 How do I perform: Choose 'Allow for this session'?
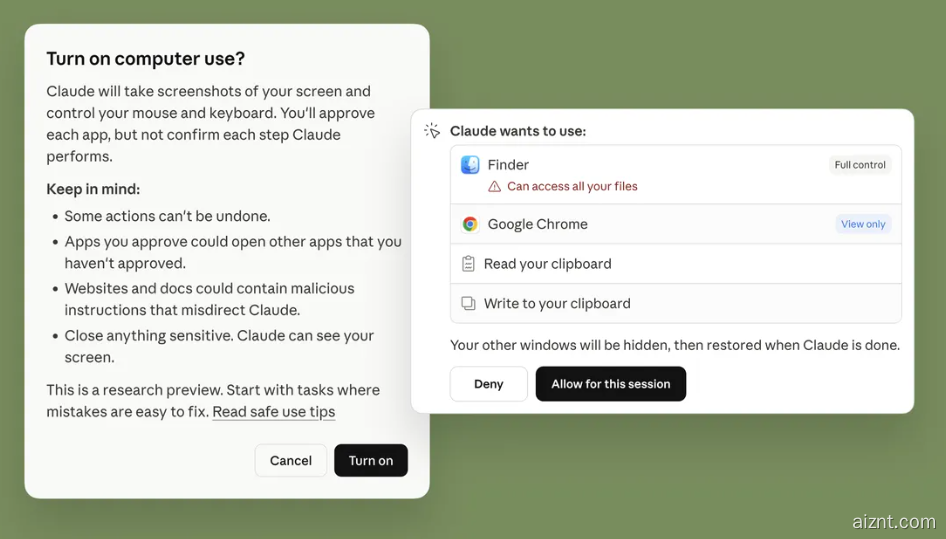click(x=610, y=384)
